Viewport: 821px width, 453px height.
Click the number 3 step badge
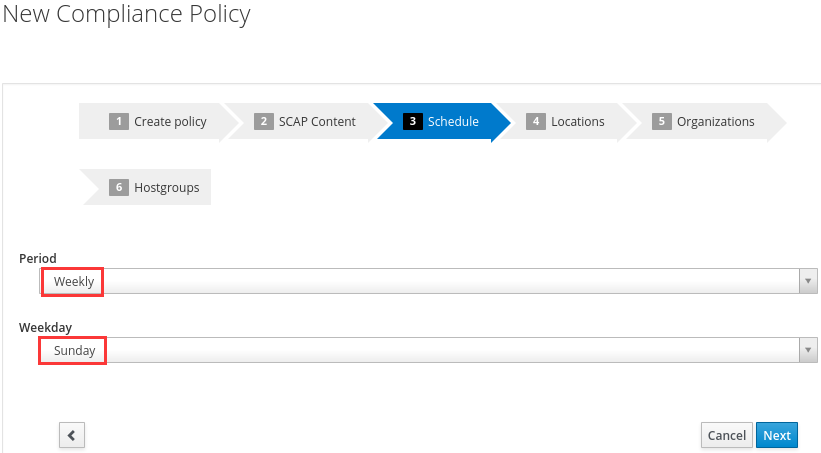[412, 122]
